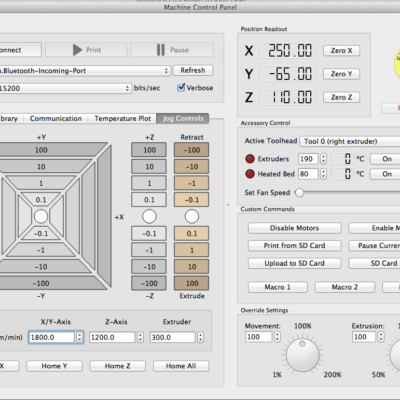Click the Home Z button
This screenshot has width=400, height=400.
click(x=117, y=366)
